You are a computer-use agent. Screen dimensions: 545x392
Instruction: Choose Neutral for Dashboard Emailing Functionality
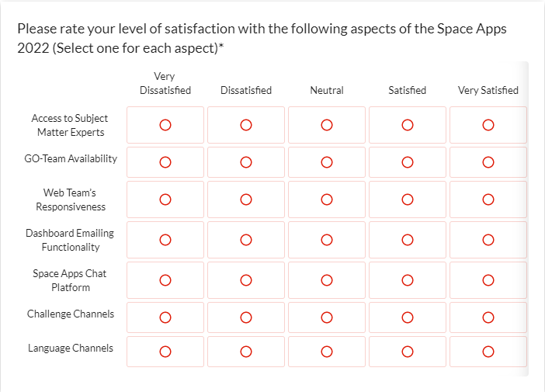(327, 240)
